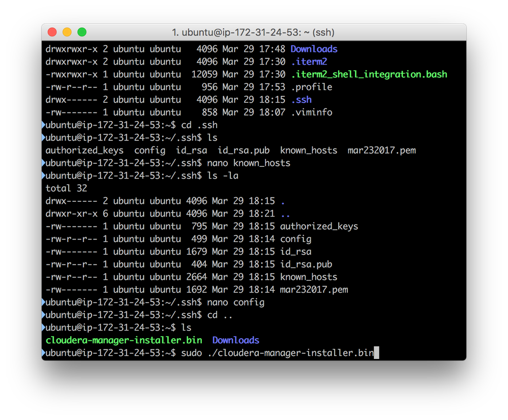Click the blue prompt arrow before 'cd .ssh'

tap(43, 125)
